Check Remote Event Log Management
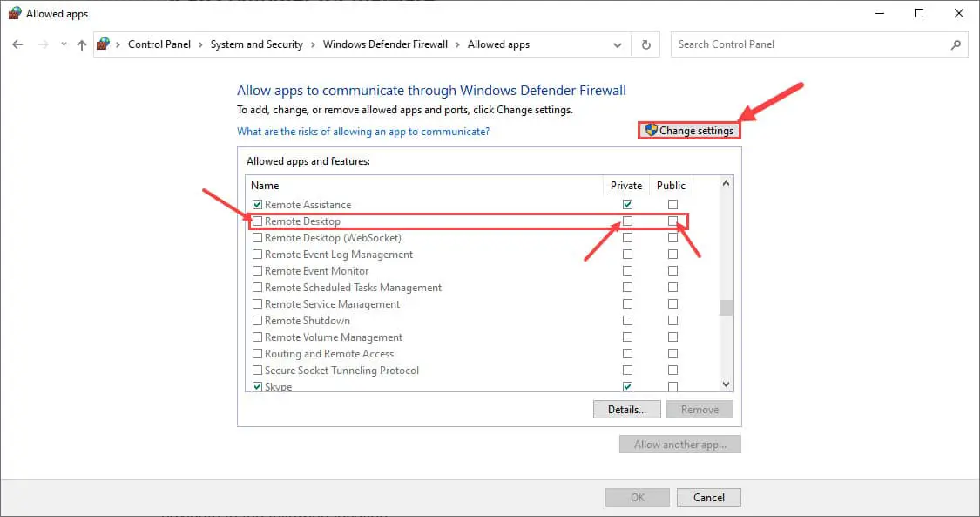 tap(257, 255)
